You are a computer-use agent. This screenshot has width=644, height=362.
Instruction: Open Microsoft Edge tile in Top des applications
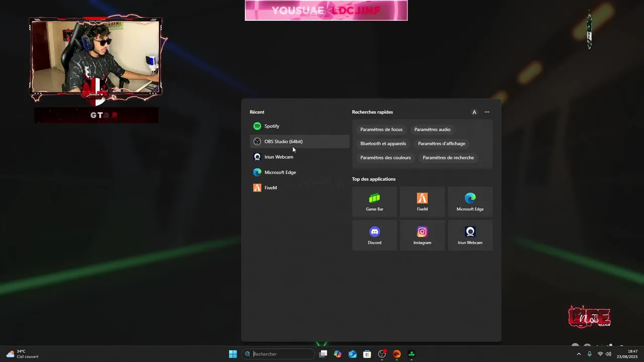[x=470, y=202]
